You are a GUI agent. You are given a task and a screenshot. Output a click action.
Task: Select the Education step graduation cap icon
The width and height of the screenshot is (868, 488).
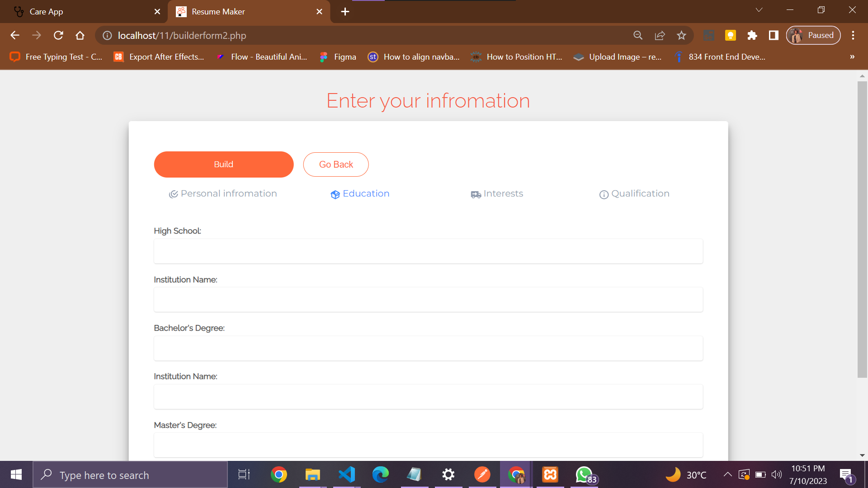point(335,194)
